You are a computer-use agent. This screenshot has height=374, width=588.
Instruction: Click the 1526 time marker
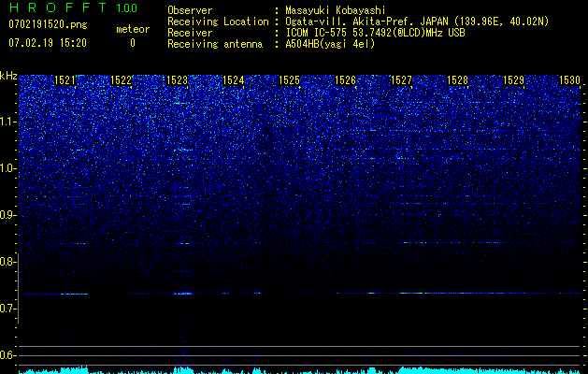[345, 80]
